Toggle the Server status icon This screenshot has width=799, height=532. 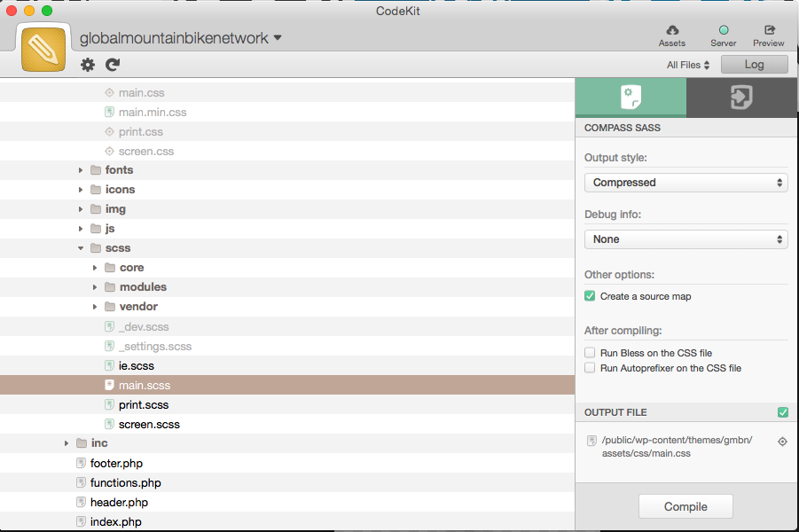click(x=723, y=30)
